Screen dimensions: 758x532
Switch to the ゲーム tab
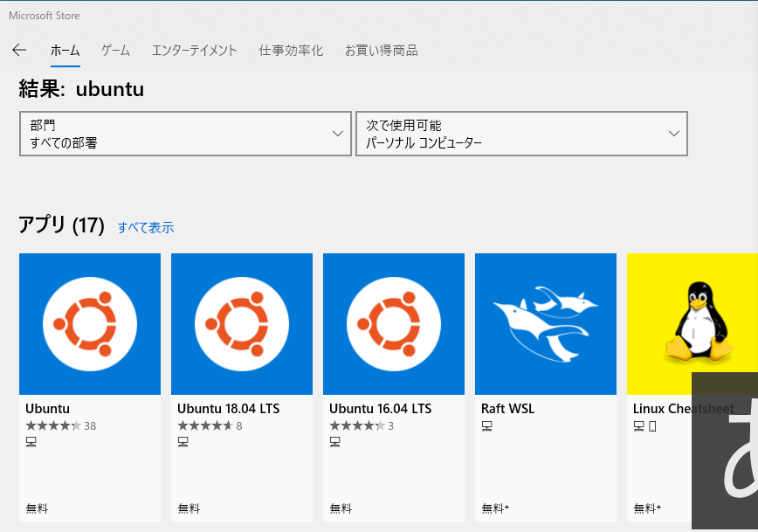(x=115, y=51)
